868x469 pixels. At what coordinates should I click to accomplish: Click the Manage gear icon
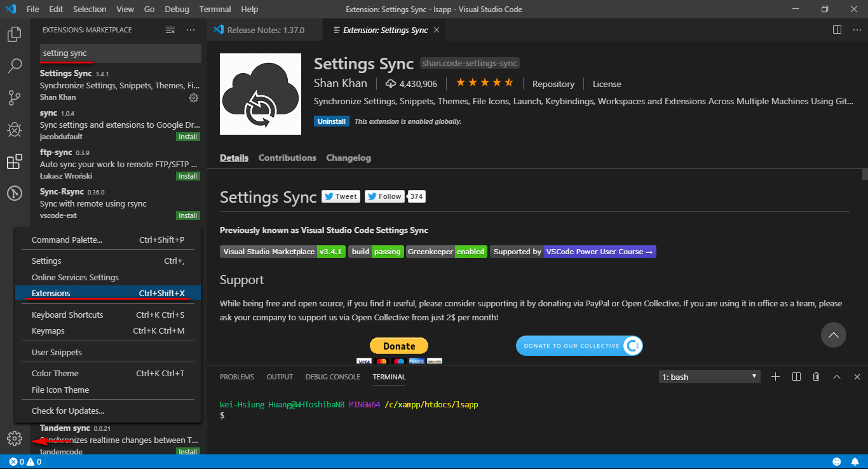[14, 438]
